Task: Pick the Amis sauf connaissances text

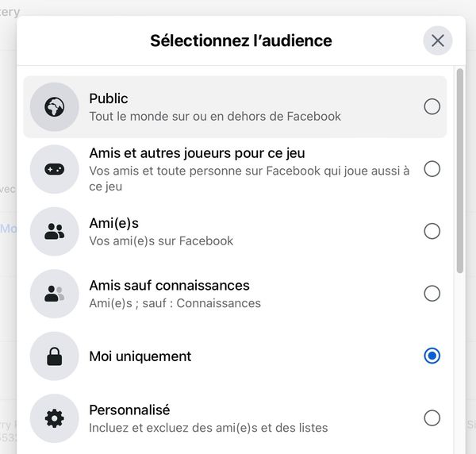Action: [x=170, y=286]
